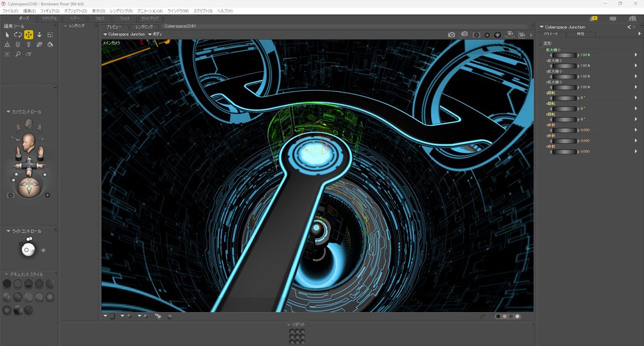
Task: Click the x移動 value 0.000
Action: [585, 130]
